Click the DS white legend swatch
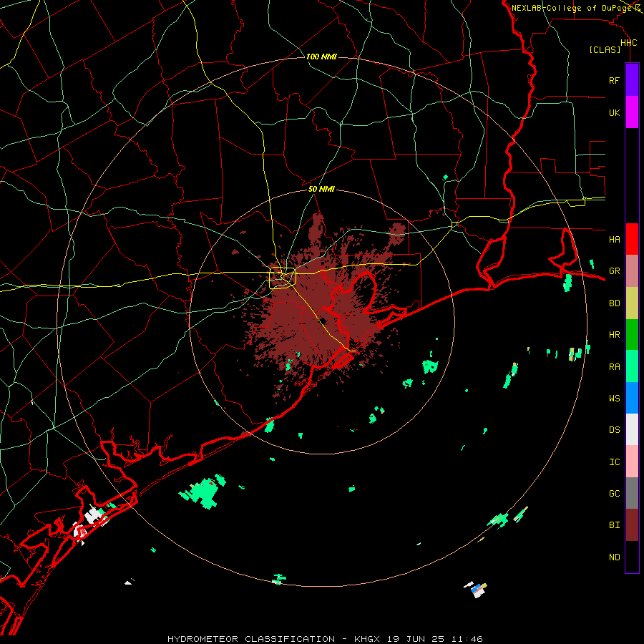The image size is (644, 644). pos(632,429)
